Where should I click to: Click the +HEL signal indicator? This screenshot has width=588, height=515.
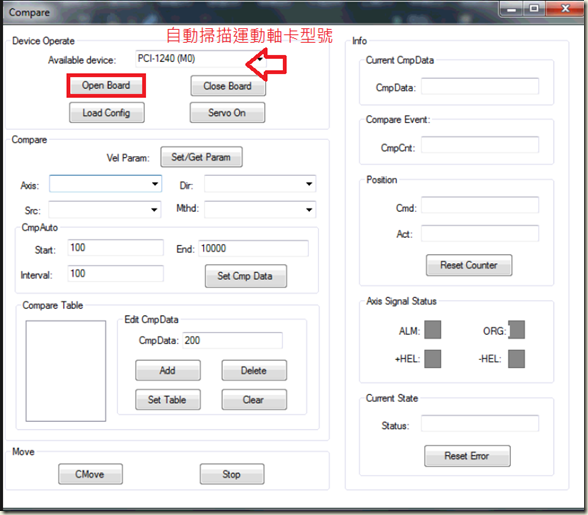point(432,359)
